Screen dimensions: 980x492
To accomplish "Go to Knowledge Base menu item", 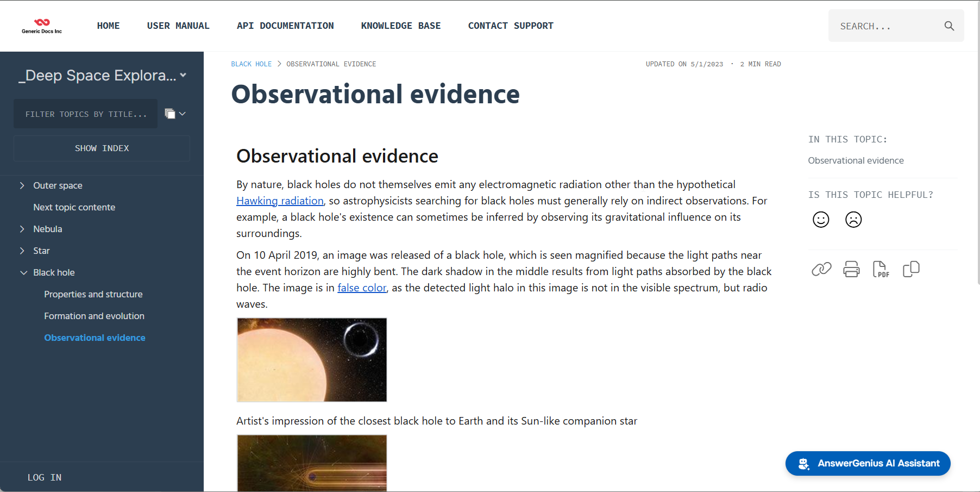I will point(401,26).
